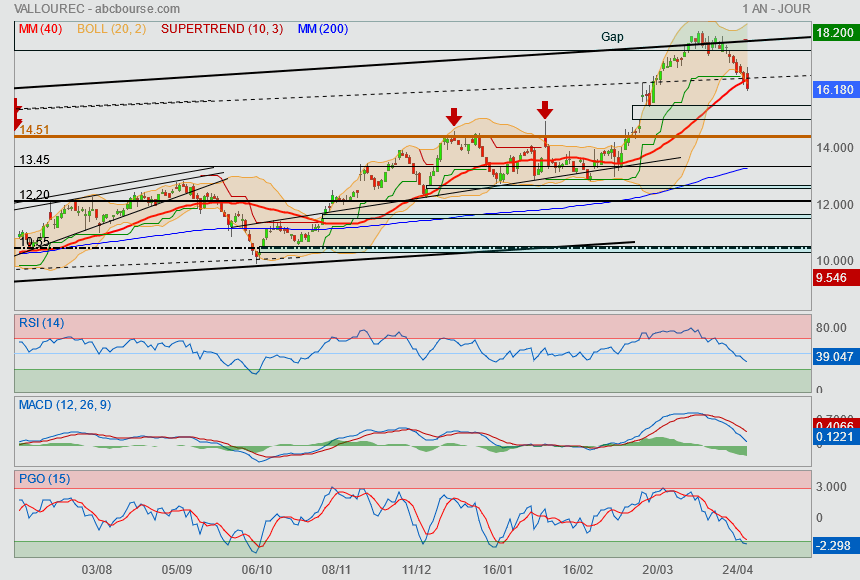860x580 pixels.
Task: Click the blue 39.047 RSI value tag
Action: tap(835, 357)
